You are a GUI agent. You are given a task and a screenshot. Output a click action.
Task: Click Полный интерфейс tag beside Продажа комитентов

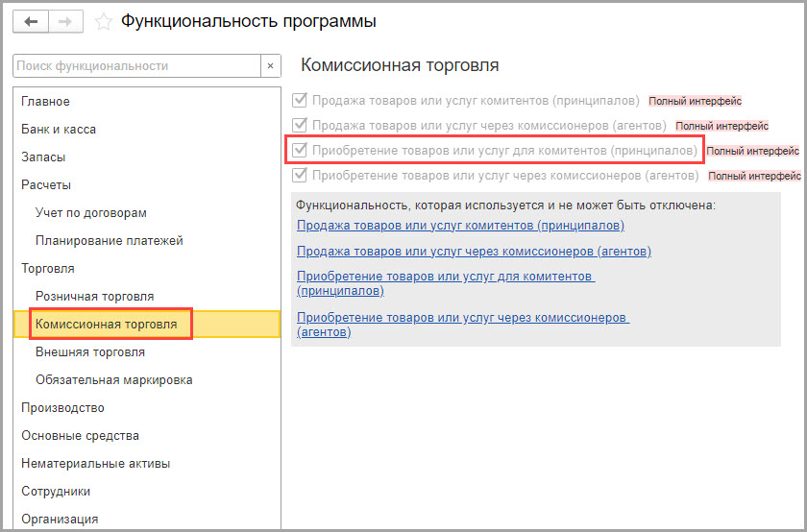(x=695, y=101)
